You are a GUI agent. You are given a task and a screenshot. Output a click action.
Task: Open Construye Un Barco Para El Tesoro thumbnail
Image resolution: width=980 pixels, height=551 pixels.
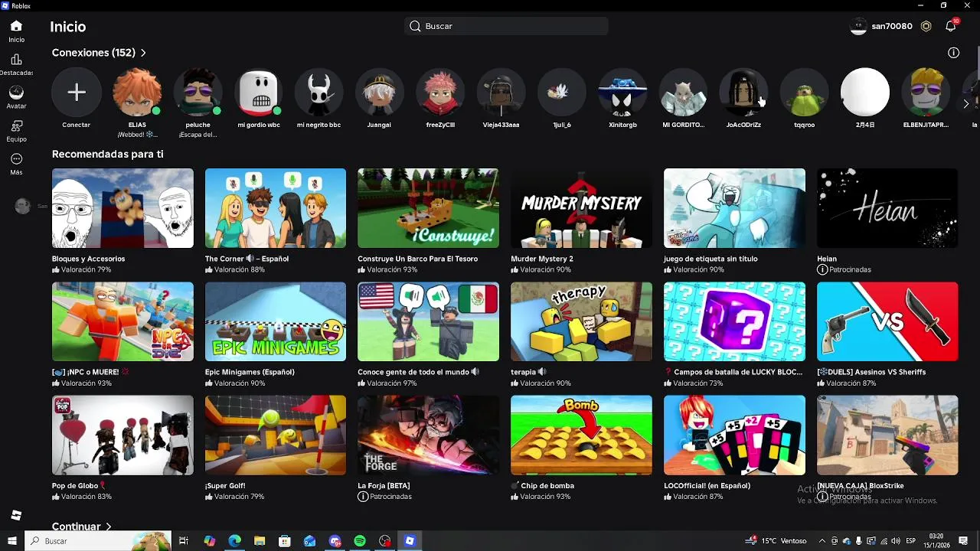[x=428, y=208]
